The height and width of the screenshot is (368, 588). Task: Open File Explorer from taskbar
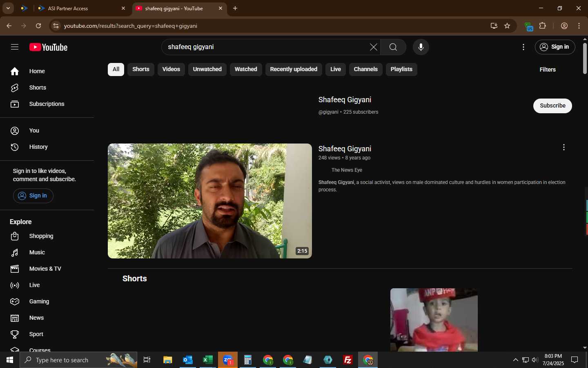[168, 360]
